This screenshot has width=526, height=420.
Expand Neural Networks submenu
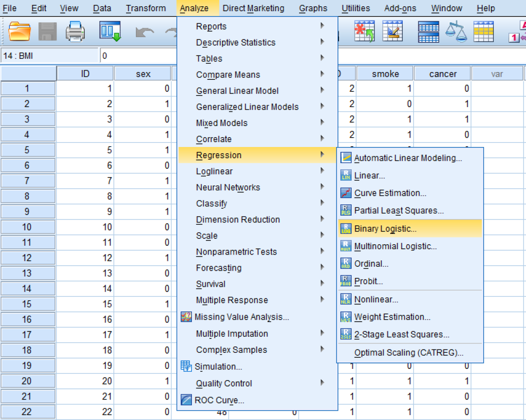(257, 187)
